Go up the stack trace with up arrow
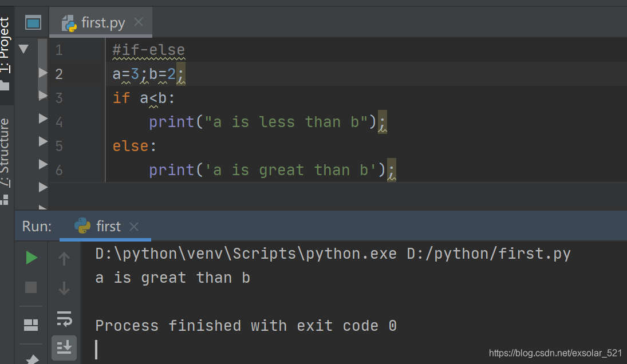 pyautogui.click(x=64, y=259)
